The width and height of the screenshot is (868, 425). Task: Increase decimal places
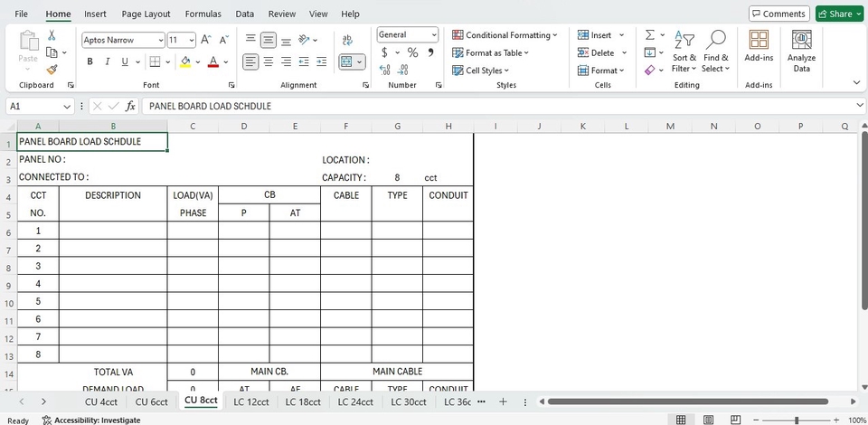point(385,71)
